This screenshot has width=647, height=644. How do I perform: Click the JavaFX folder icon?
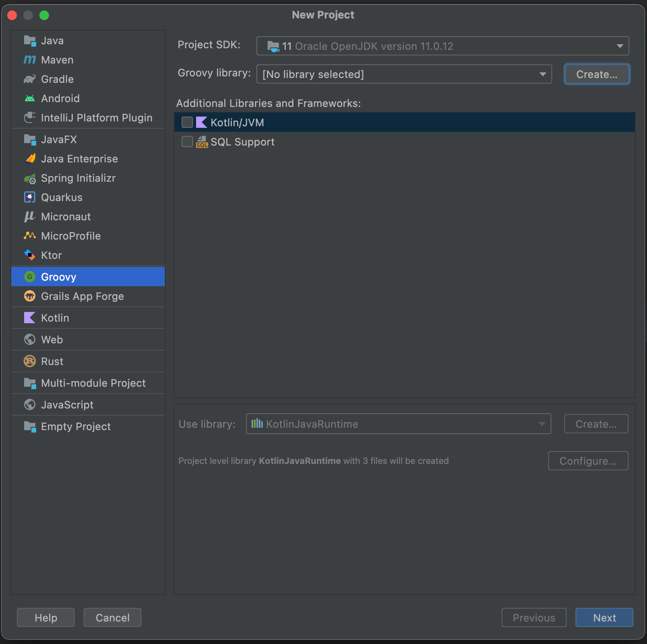[x=30, y=139]
